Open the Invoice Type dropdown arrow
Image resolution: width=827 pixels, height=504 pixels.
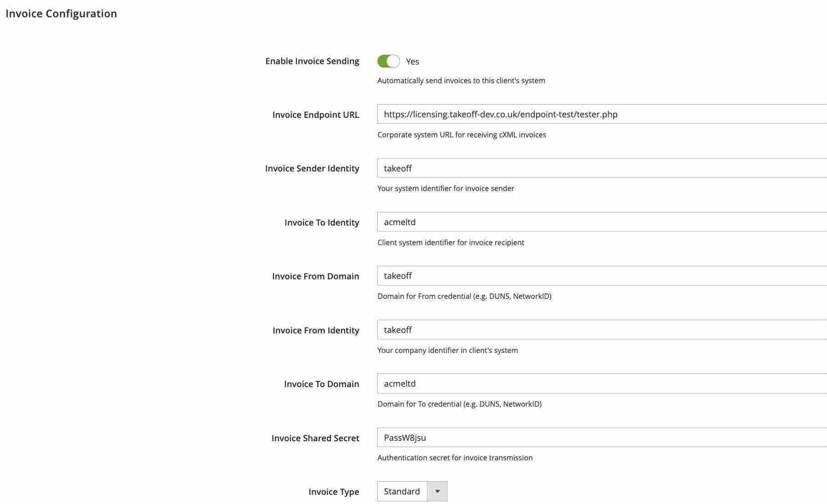437,491
